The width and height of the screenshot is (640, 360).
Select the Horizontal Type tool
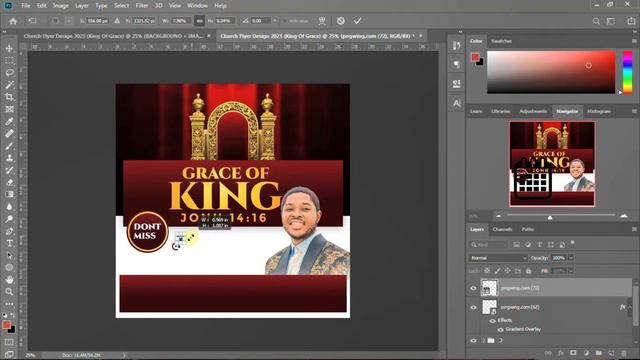9,243
